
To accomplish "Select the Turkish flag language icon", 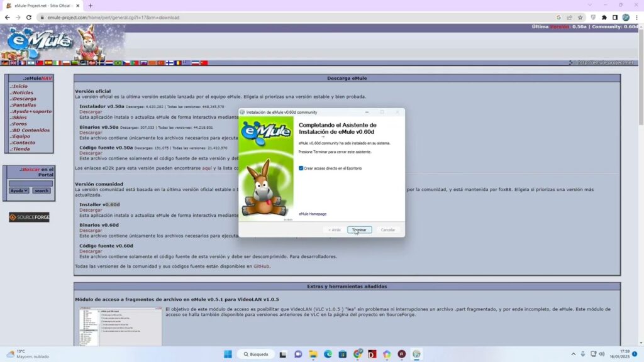I will tap(160, 63).
